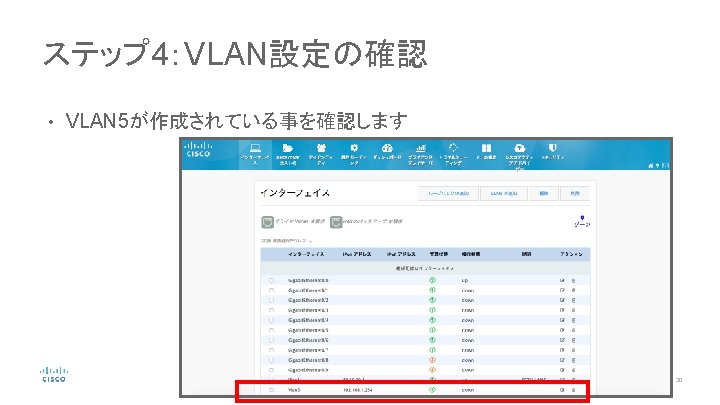Select the GigabitEthernet0/2 row radio button
Screen dimensions: 720x405
point(271,300)
